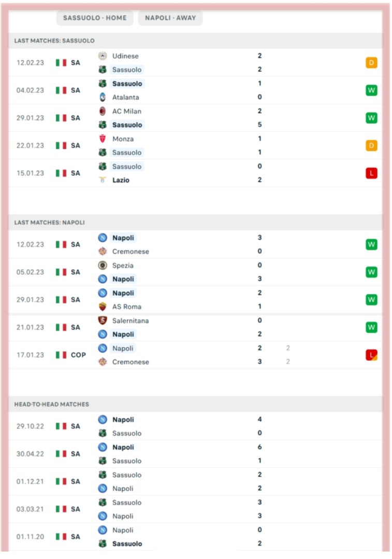Click the draw badge for Udinese vs Sassuolo
This screenshot has width=392, height=559.
click(371, 63)
